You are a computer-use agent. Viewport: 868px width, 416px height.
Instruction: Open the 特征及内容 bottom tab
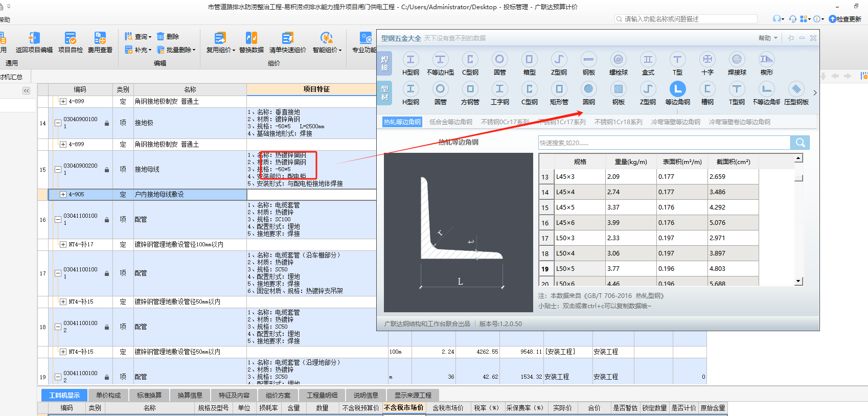click(x=234, y=395)
